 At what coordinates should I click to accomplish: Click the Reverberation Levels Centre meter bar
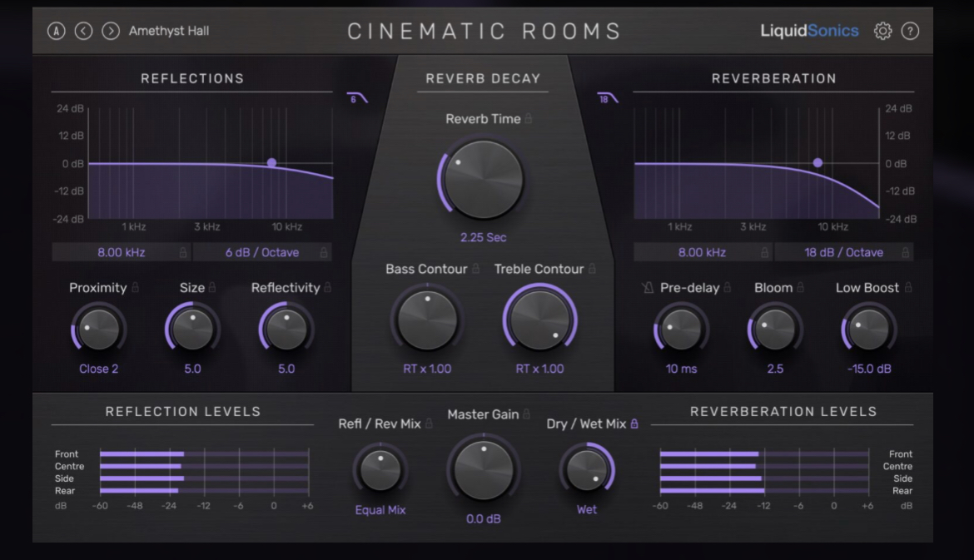click(764, 466)
